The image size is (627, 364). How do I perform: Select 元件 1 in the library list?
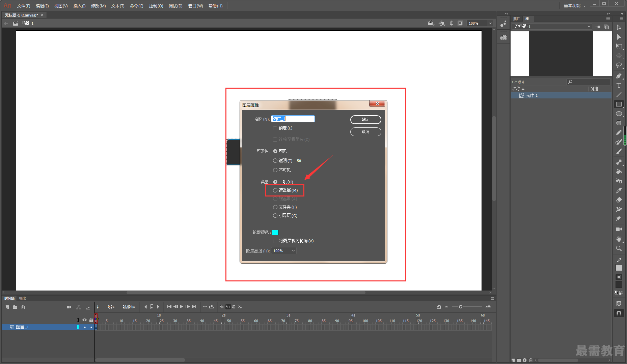tap(561, 96)
